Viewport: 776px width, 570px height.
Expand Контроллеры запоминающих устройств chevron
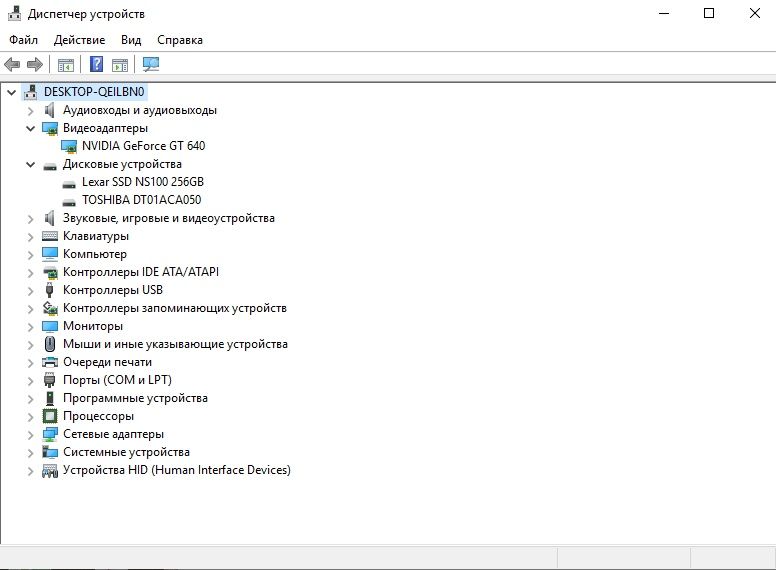tap(31, 309)
